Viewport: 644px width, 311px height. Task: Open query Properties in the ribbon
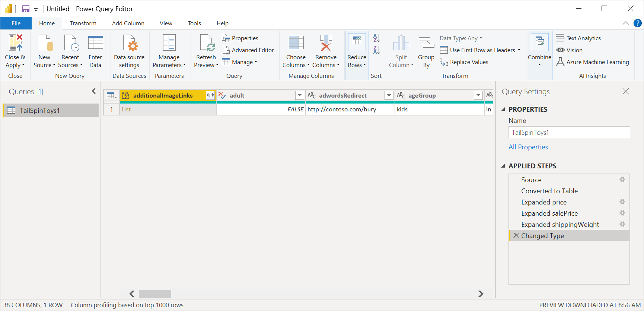coord(240,38)
